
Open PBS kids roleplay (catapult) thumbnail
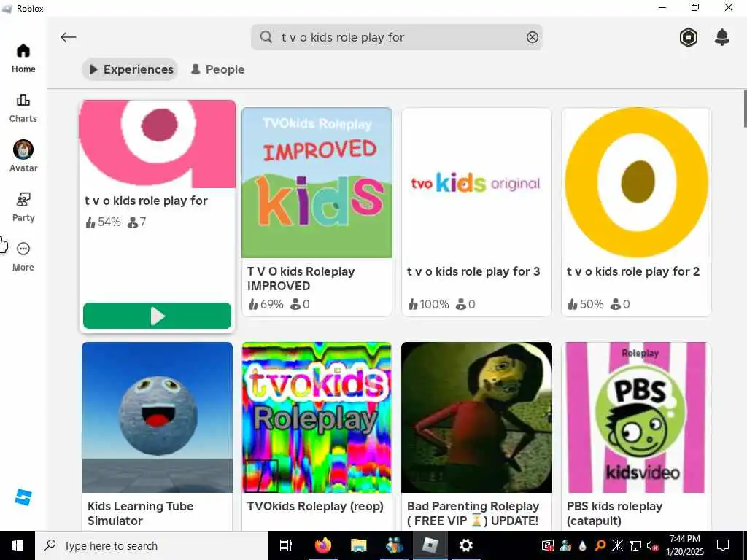point(636,417)
